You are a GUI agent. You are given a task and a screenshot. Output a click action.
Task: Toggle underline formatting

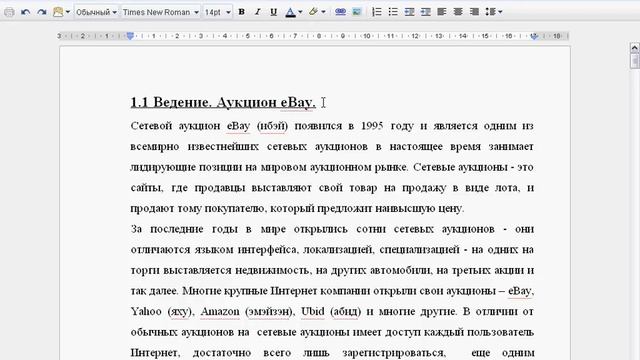(273, 12)
